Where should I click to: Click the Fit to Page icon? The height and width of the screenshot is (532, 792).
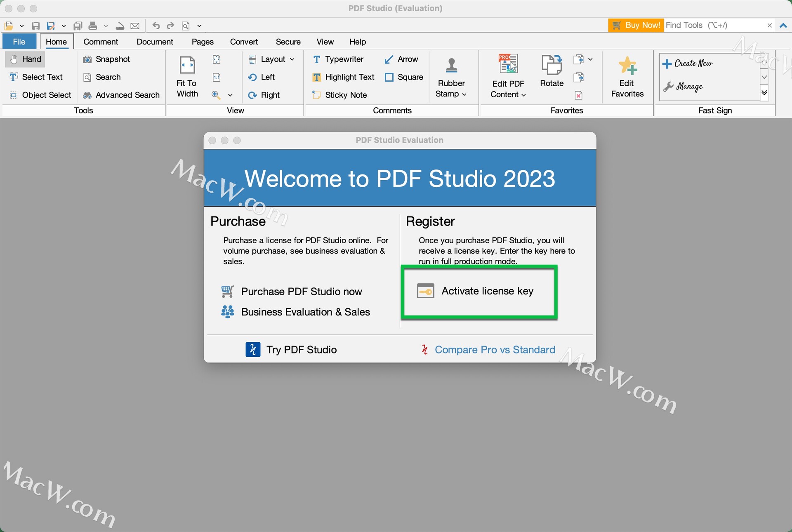217,59
